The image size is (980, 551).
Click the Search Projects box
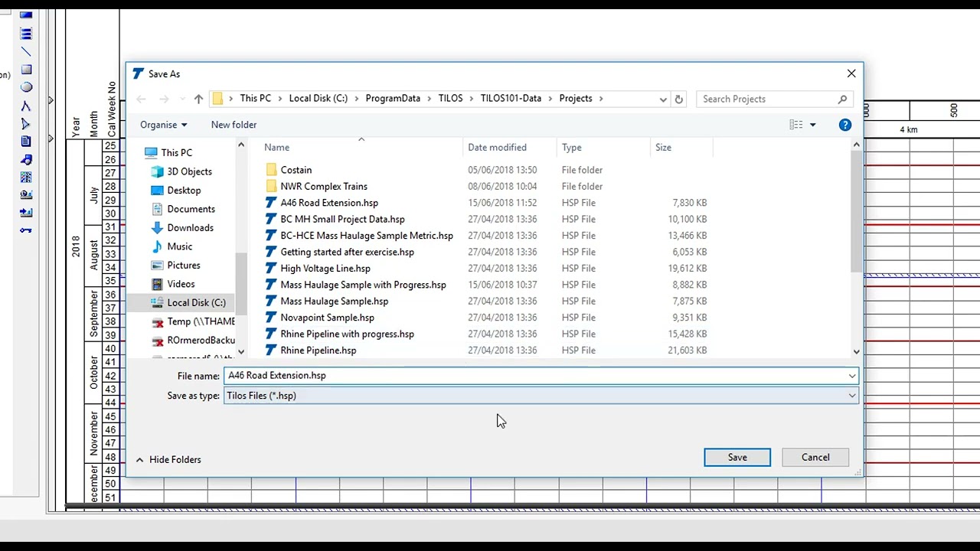(774, 99)
